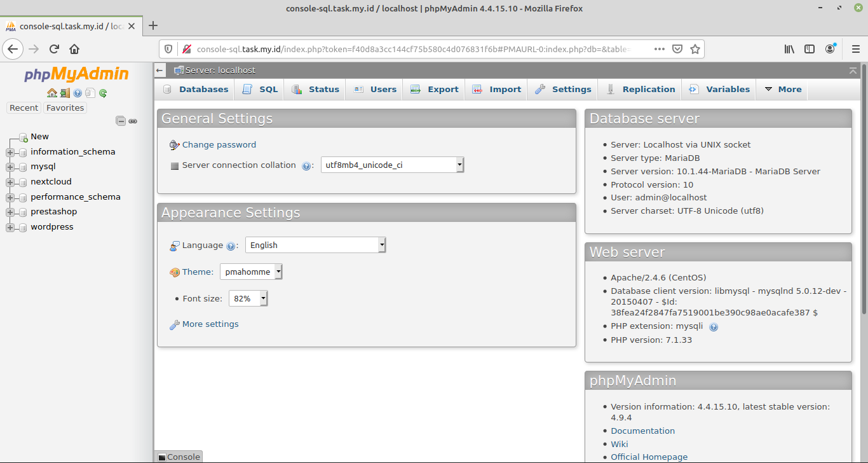Go to the Users tab

375,90
